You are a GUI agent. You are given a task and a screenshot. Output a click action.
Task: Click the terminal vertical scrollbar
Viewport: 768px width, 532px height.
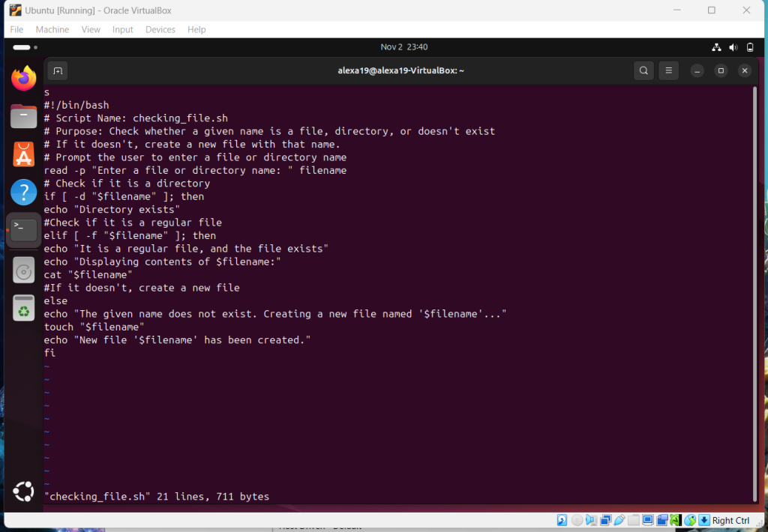point(754,292)
